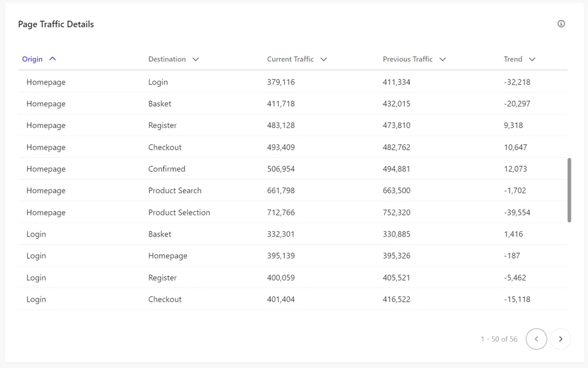The height and width of the screenshot is (368, 588).
Task: Click current traffic value 400,059
Action: (281, 278)
